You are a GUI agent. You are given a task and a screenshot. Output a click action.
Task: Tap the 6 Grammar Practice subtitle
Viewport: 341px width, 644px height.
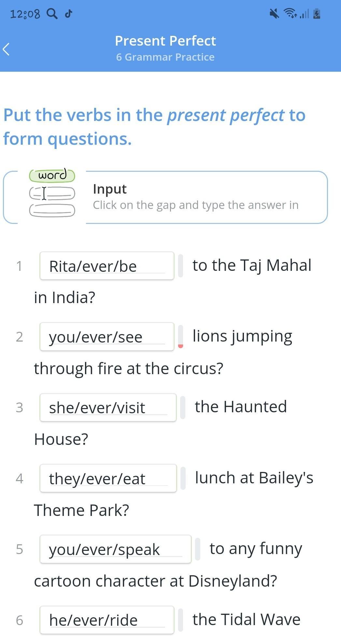pyautogui.click(x=165, y=57)
